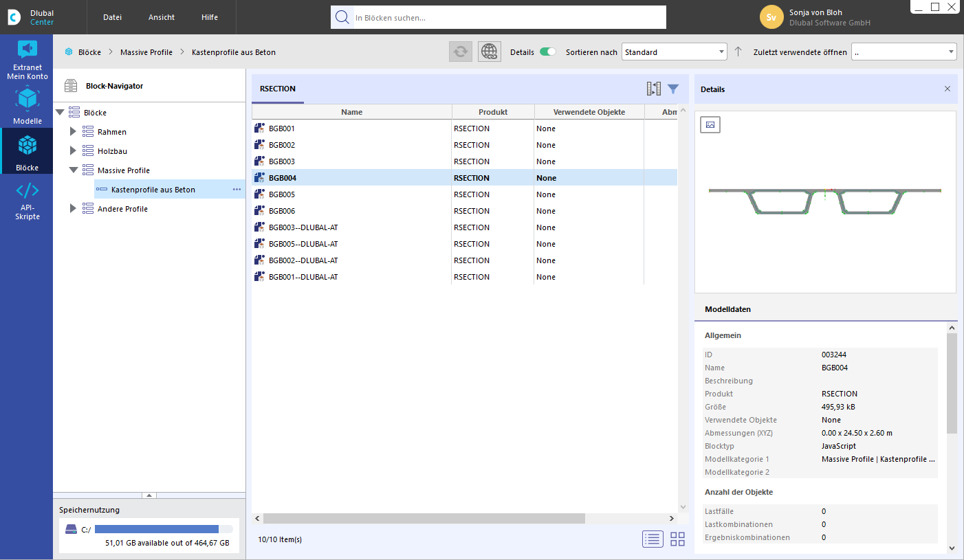Viewport: 964px width, 560px height.
Task: Click the refresh blocks button
Action: coord(461,52)
